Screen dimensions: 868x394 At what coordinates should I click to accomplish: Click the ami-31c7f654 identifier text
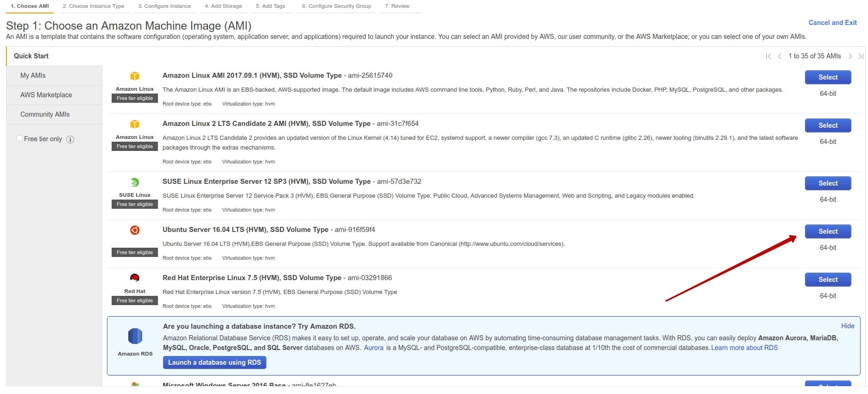click(x=397, y=124)
